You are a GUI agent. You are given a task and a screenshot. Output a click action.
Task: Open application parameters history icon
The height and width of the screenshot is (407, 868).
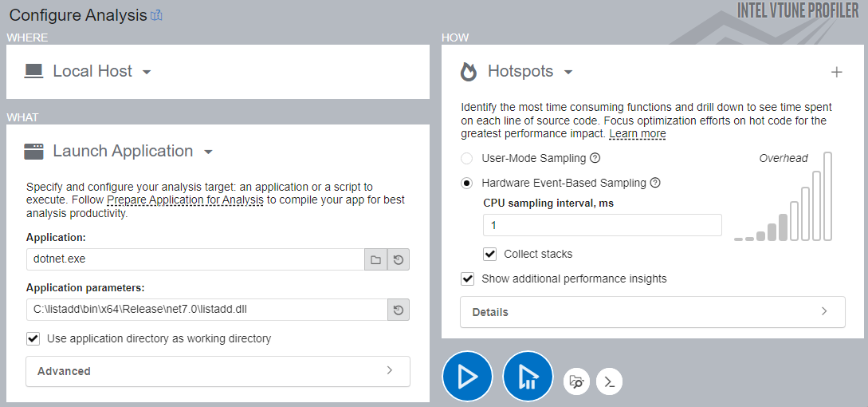click(x=399, y=310)
